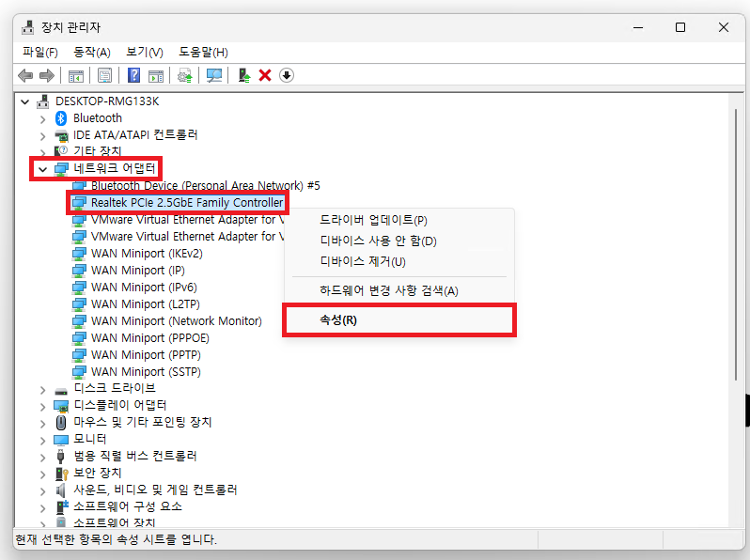The height and width of the screenshot is (560, 750).
Task: Select WAN Miniport (L2TP)
Action: pyautogui.click(x=146, y=304)
